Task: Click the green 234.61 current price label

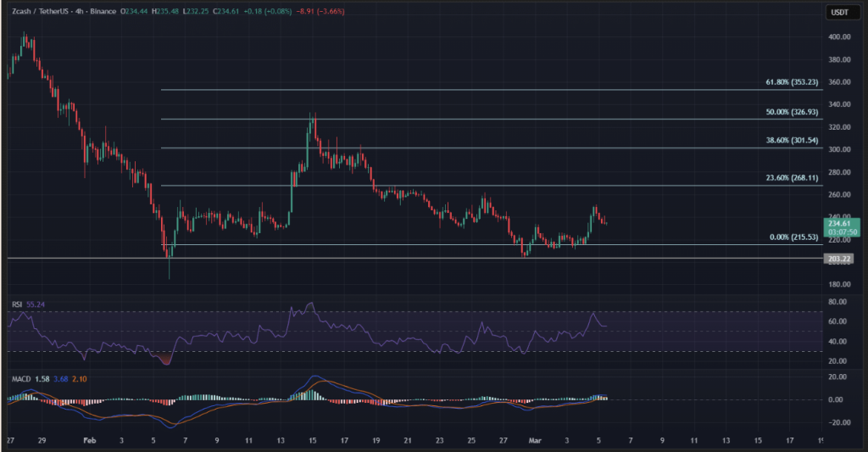Action: tap(838, 220)
